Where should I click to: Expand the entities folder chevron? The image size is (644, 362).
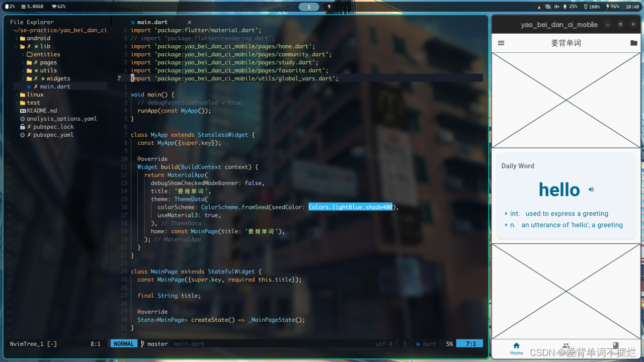click(x=23, y=54)
